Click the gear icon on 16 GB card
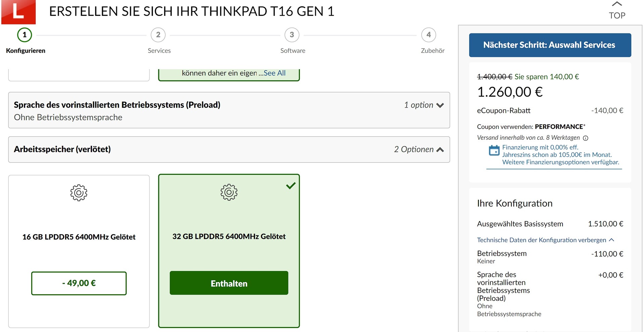Viewport: 644px width, 332px height. 79,193
